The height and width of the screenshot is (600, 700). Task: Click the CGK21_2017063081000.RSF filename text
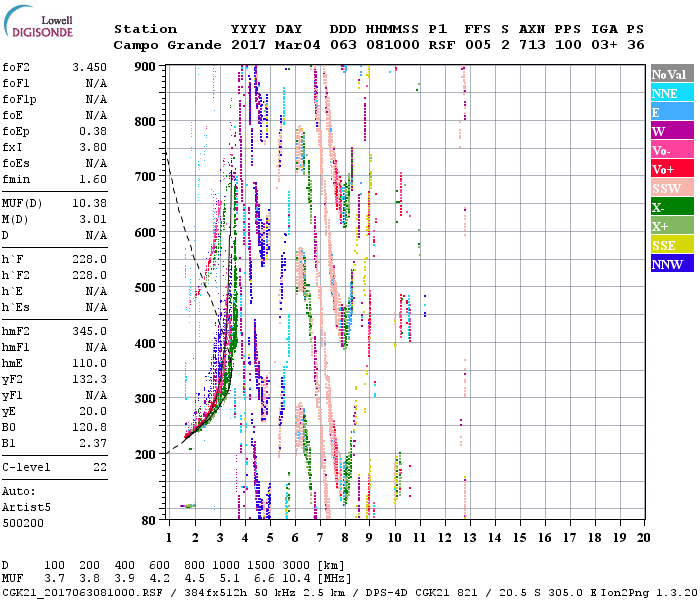(x=82, y=593)
